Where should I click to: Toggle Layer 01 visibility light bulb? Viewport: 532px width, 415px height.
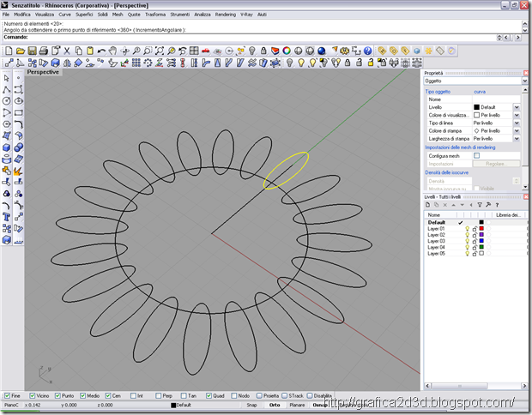click(467, 229)
